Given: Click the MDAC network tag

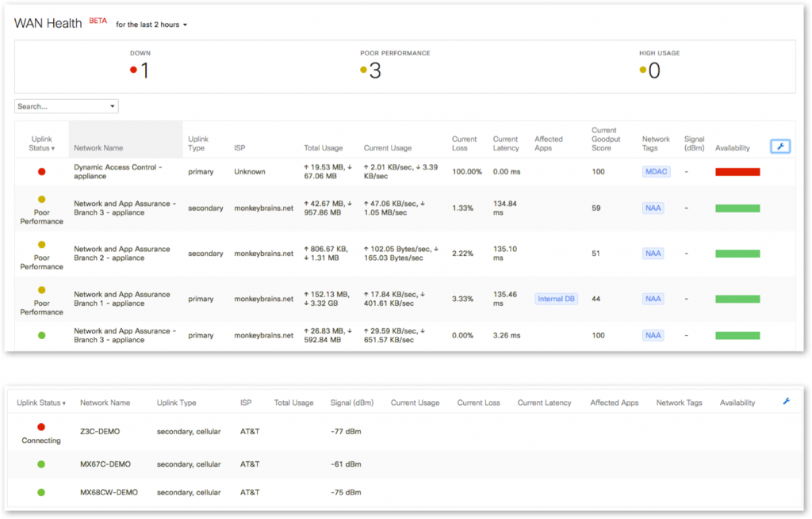Looking at the screenshot, I should [656, 171].
